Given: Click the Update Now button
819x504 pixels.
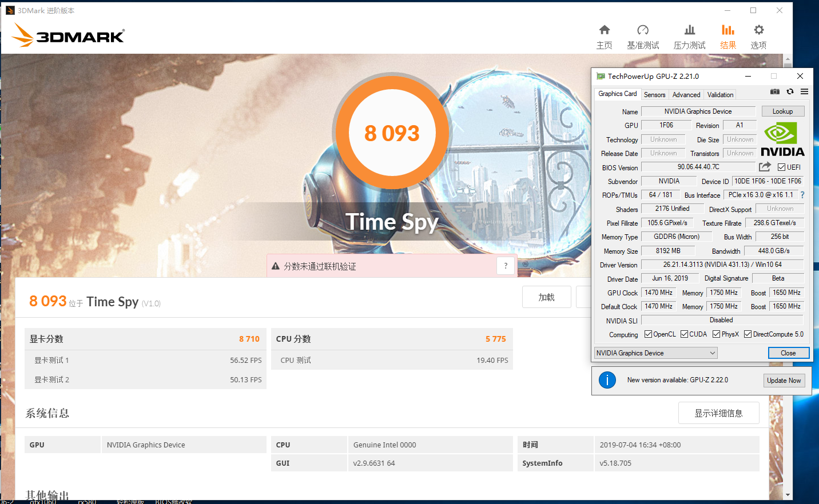Looking at the screenshot, I should click(784, 381).
